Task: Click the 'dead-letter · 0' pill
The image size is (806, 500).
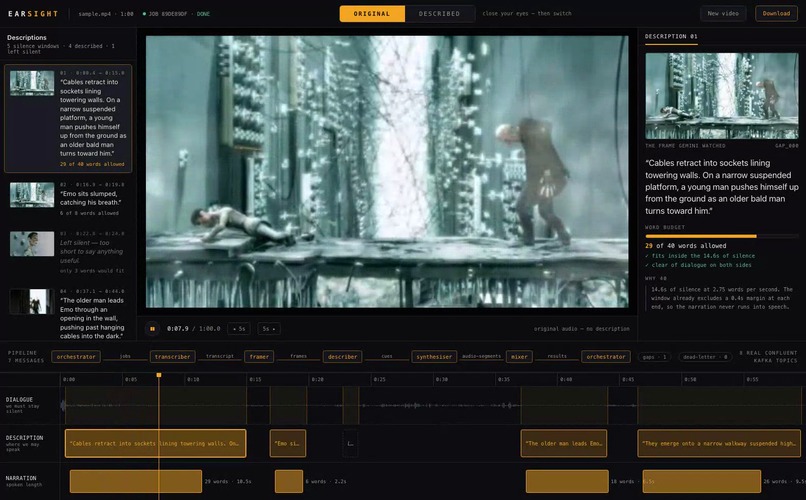Action: click(x=705, y=357)
